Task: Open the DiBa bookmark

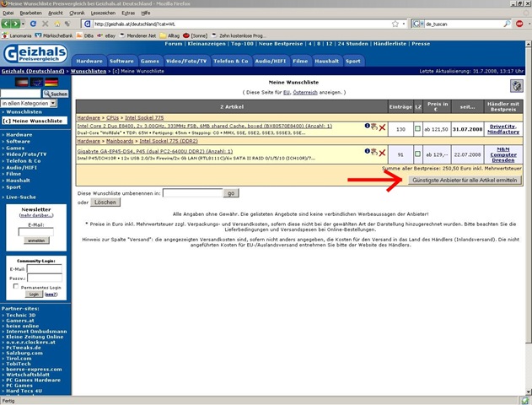Action: [x=85, y=35]
